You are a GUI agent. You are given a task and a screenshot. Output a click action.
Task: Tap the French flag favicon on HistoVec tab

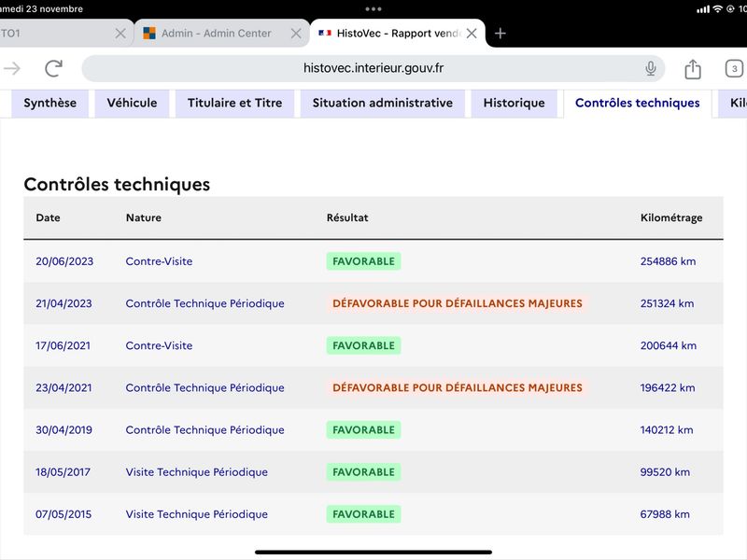coord(325,33)
